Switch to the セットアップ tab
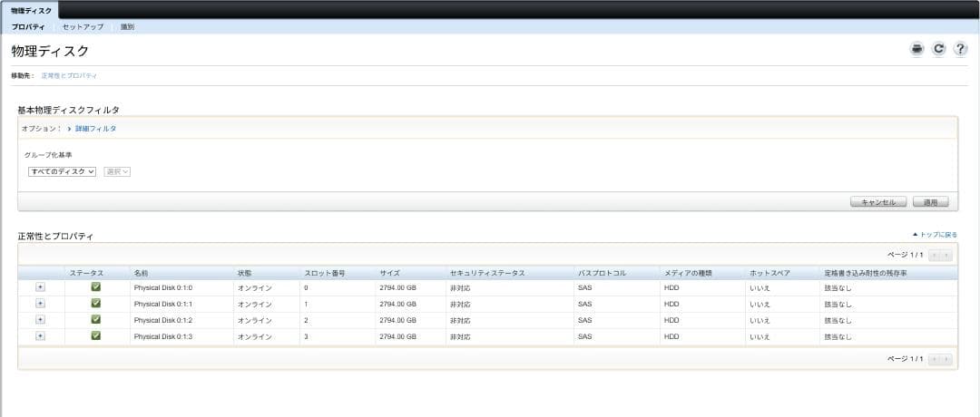The height and width of the screenshot is (417, 980). 83,27
